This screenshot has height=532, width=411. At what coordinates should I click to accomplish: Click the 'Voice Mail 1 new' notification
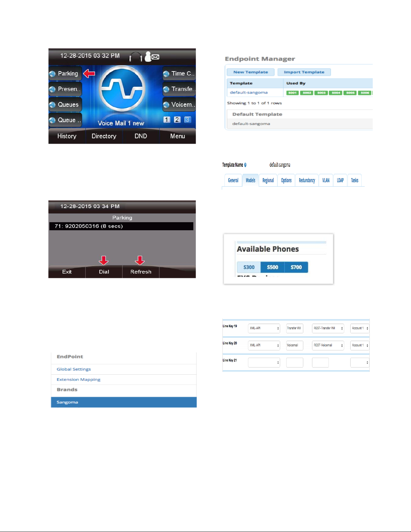click(121, 123)
